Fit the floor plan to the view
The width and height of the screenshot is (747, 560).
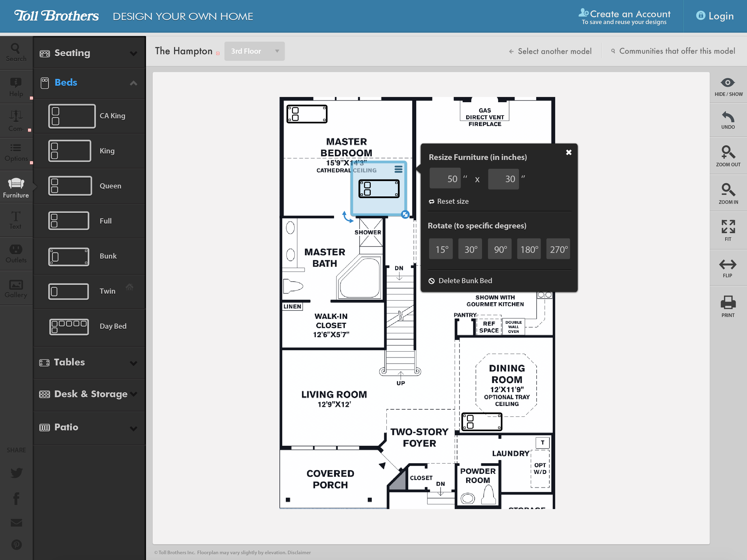728,230
